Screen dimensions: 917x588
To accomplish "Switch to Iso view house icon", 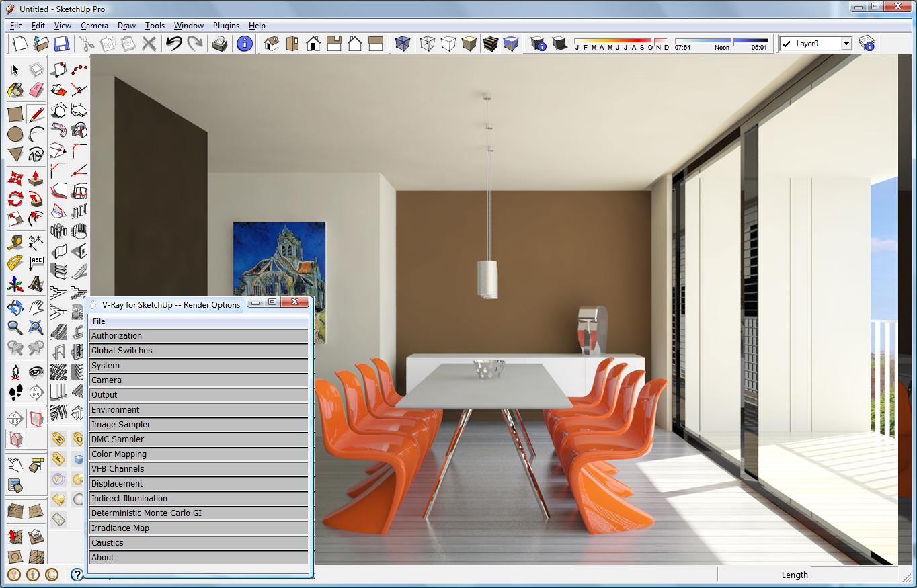I will tap(271, 44).
